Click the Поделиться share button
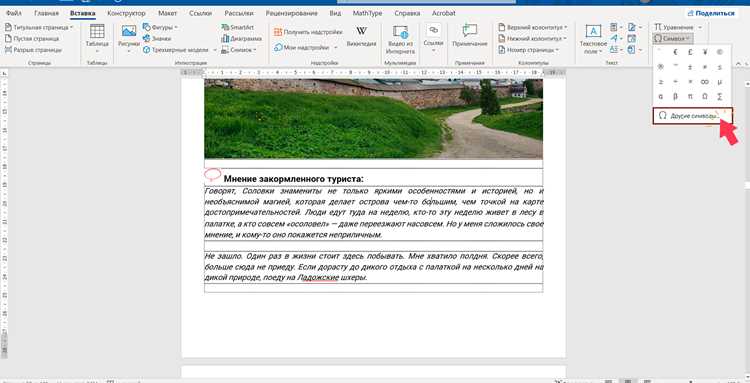Viewport: 750px width, 383px height. [711, 13]
